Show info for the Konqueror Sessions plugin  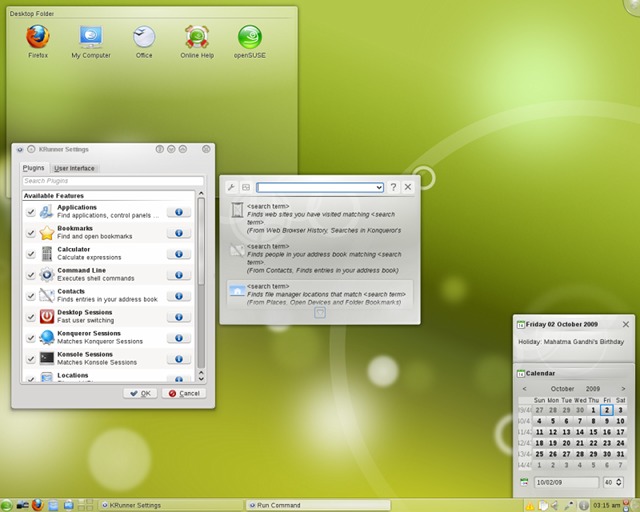point(179,338)
